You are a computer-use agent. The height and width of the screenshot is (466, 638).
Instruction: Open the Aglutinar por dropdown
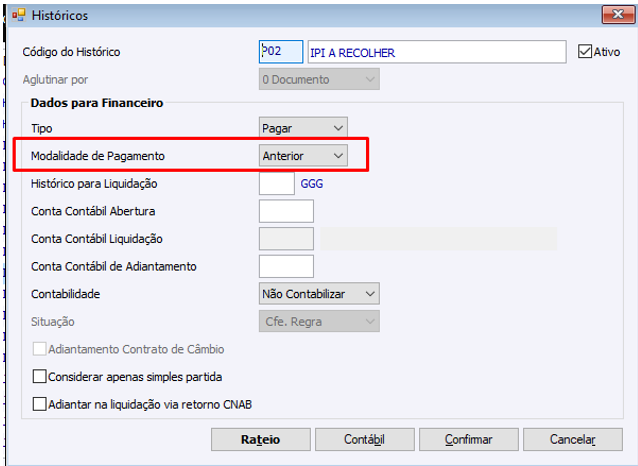(x=319, y=79)
